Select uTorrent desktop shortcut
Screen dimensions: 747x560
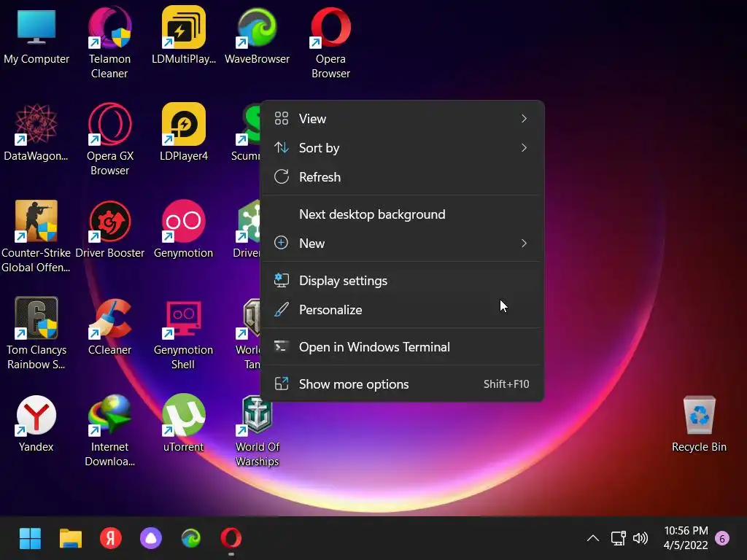click(183, 424)
